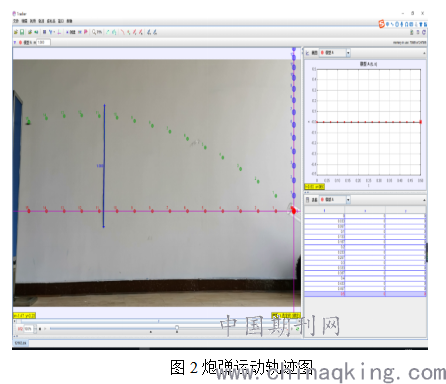
Task: Toggle the purple coordinate axes icon
Action: pos(59,32)
